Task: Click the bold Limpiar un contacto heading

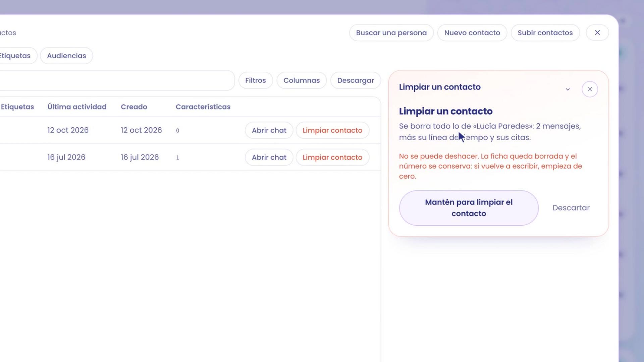Action: 446,111
